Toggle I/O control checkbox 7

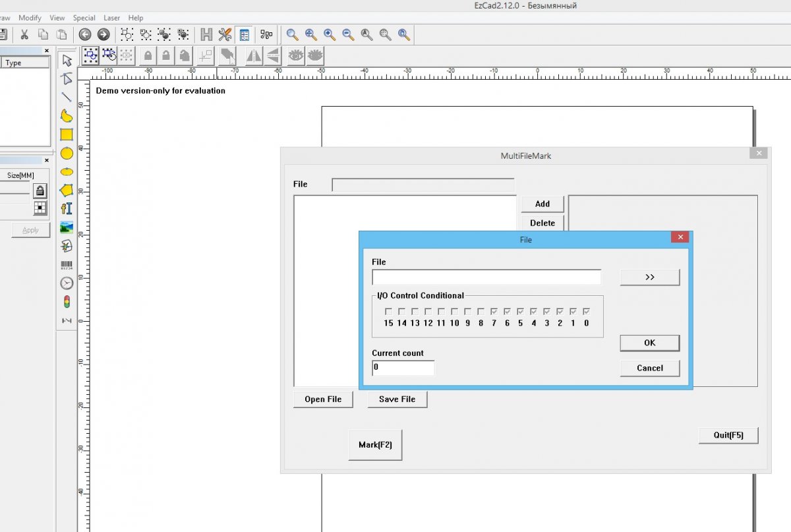(x=494, y=311)
